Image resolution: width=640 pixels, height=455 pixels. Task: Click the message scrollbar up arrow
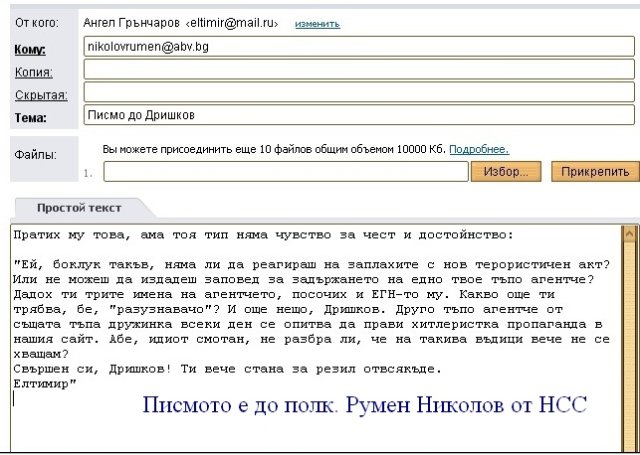pyautogui.click(x=628, y=234)
